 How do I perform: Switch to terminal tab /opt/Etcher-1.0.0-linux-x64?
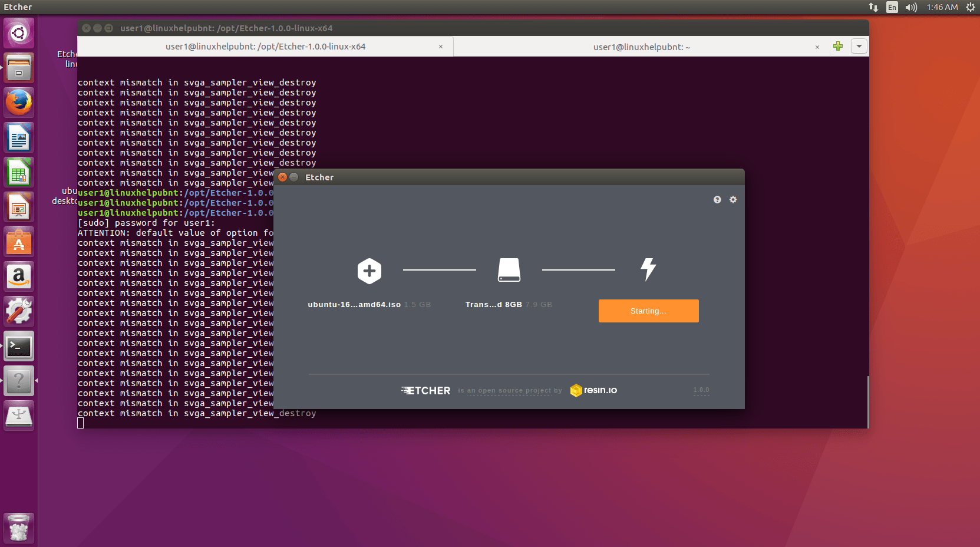click(265, 47)
